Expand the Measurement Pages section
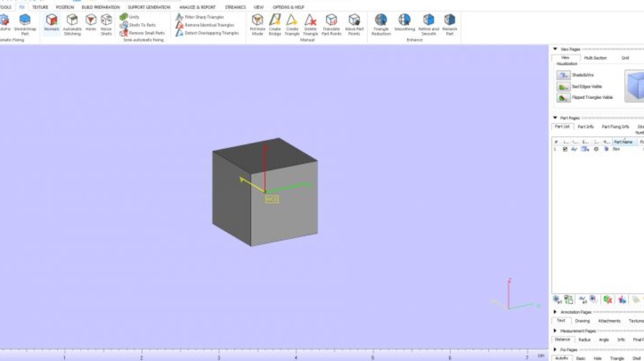Viewport: 644px width, 361px height. click(556, 331)
